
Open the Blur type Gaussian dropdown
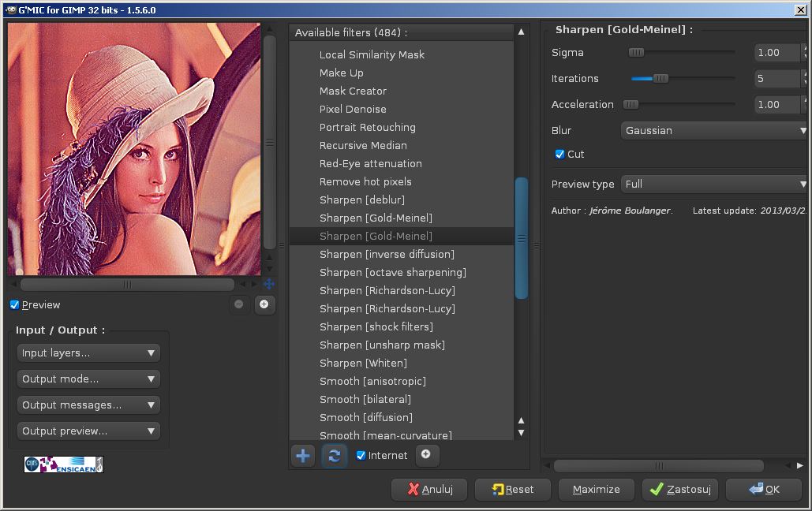click(715, 130)
